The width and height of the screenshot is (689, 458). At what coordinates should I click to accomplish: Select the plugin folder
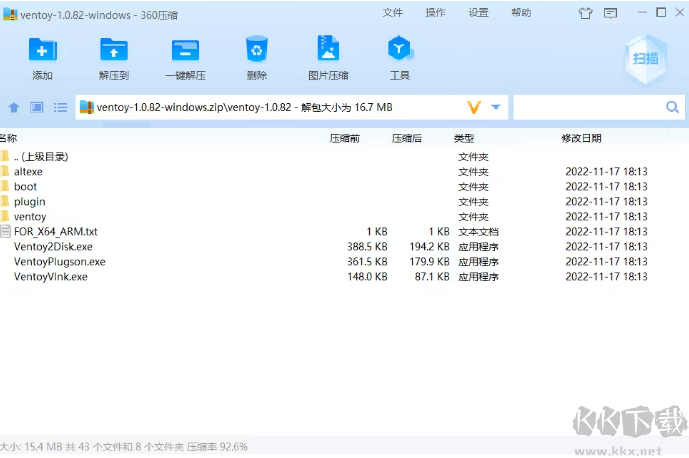(x=344, y=201)
